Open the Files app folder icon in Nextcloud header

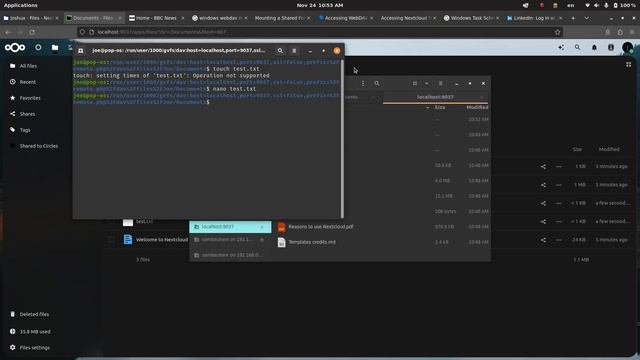point(55,48)
